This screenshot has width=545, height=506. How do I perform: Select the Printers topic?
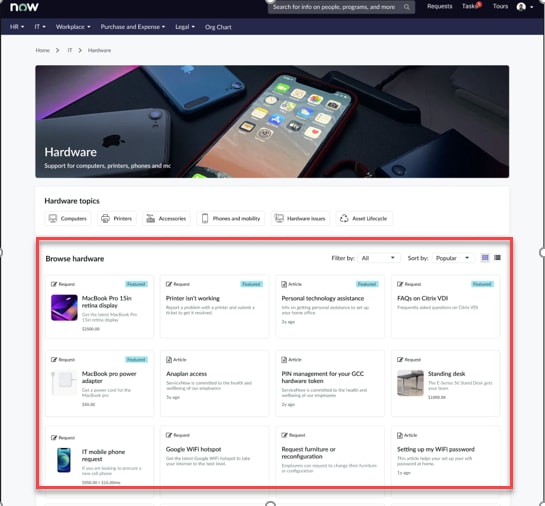[x=117, y=218]
